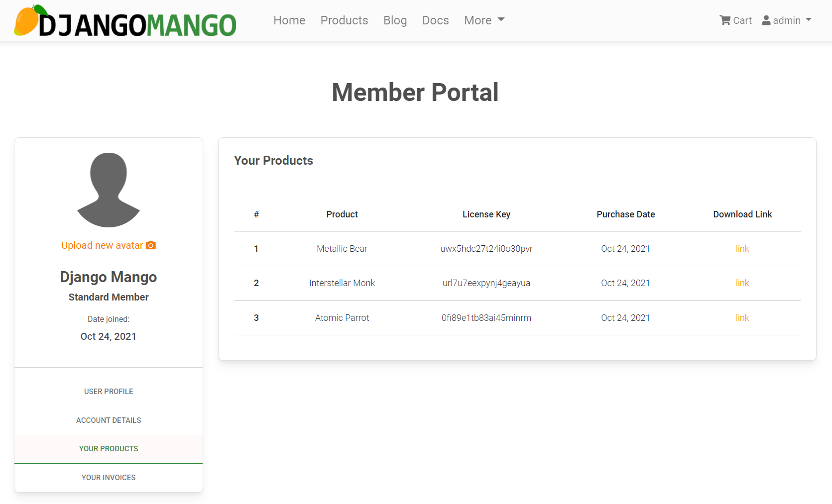Click the Your Products heading
832x504 pixels.
[273, 161]
